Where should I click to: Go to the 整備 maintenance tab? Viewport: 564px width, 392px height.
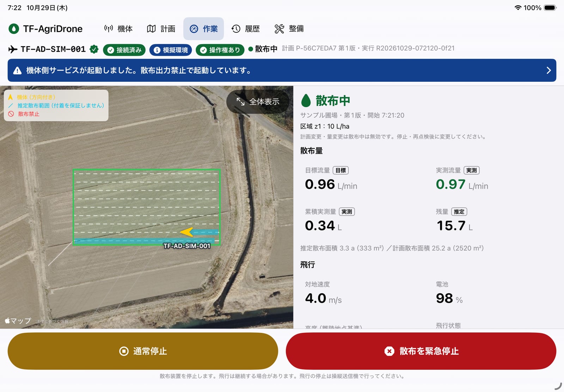coord(289,29)
